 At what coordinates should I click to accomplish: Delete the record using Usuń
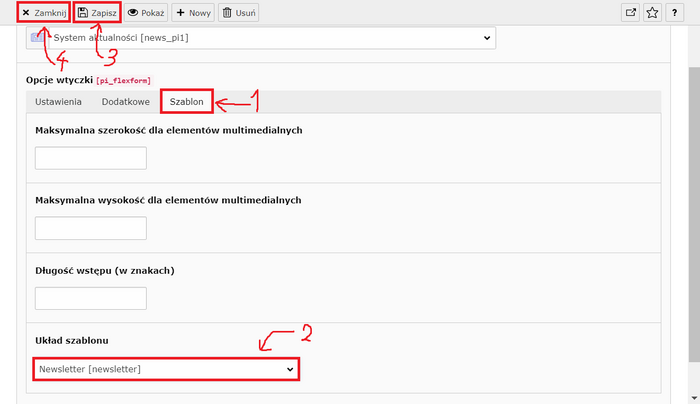click(x=238, y=13)
